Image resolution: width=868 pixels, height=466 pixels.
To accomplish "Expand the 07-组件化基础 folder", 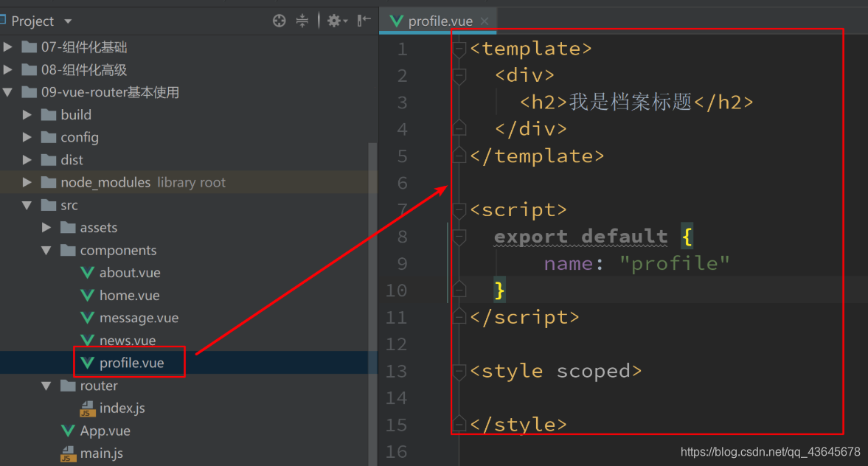I will click(x=8, y=47).
